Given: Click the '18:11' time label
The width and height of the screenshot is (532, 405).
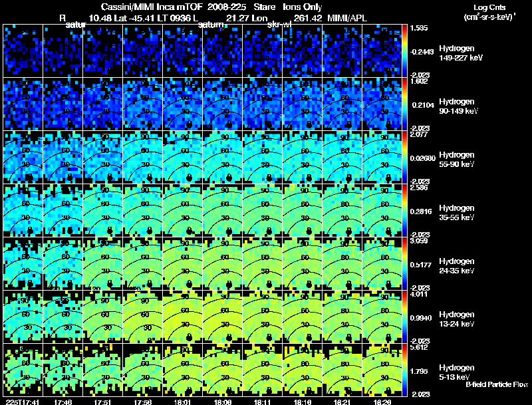Looking at the screenshot, I should (262, 402).
